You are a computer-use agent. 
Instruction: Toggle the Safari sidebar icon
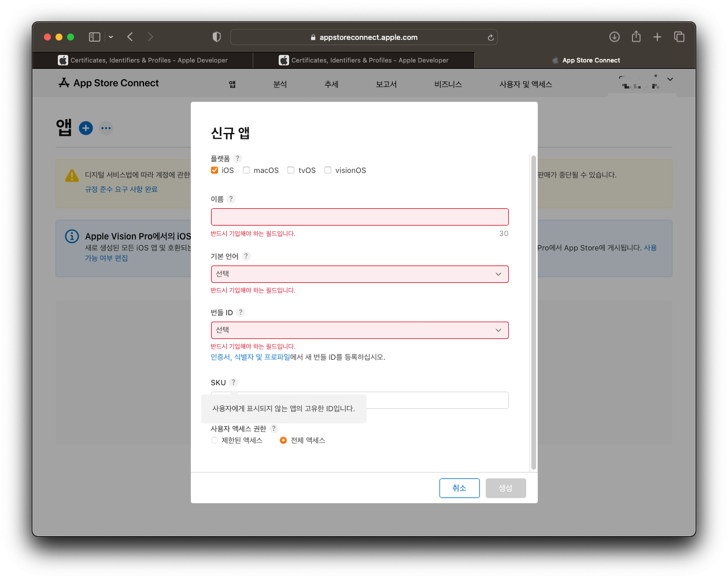pos(94,37)
